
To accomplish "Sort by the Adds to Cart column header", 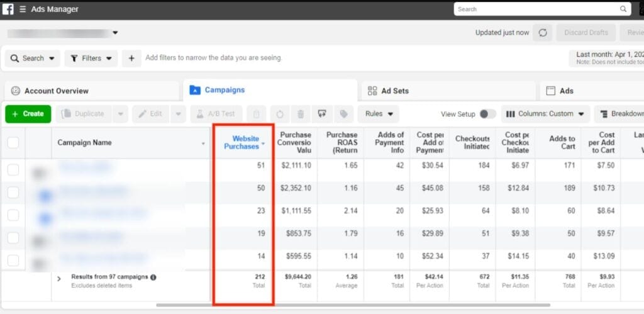I will tap(562, 143).
